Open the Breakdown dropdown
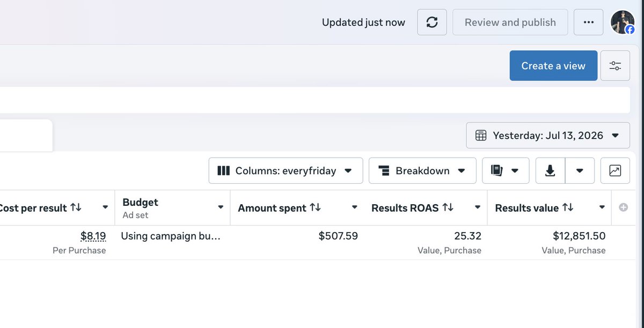Screen dimensions: 644x328 422,171
